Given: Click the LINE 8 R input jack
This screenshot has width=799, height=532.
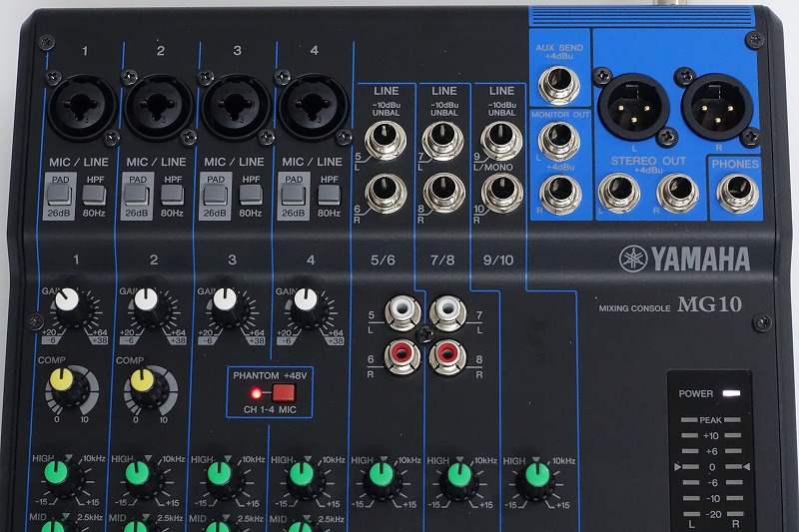Looking at the screenshot, I should [x=444, y=193].
